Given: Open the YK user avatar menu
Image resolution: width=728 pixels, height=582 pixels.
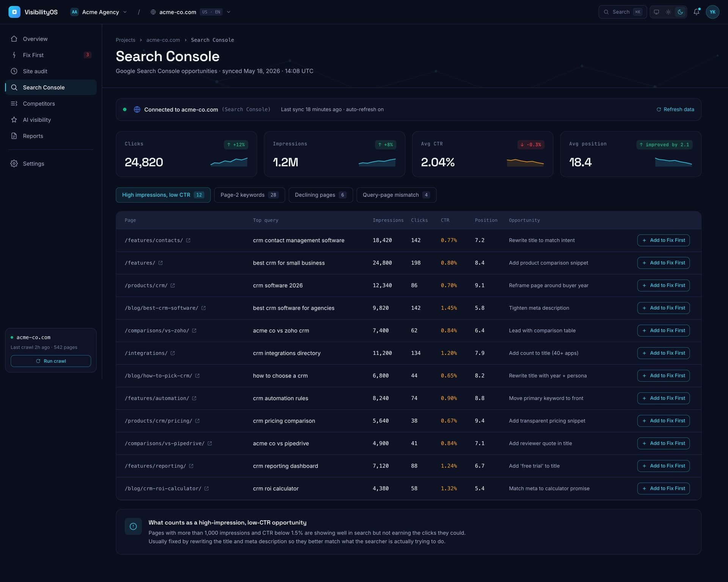Looking at the screenshot, I should (x=712, y=12).
